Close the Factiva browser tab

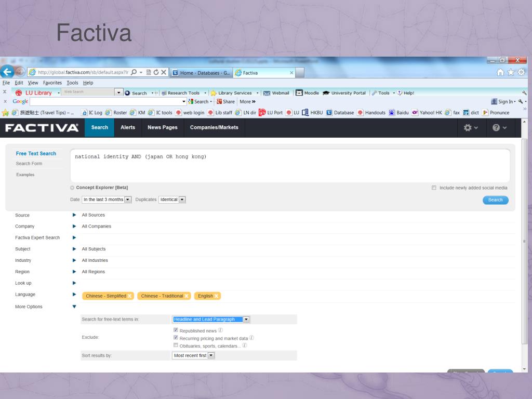click(x=291, y=73)
